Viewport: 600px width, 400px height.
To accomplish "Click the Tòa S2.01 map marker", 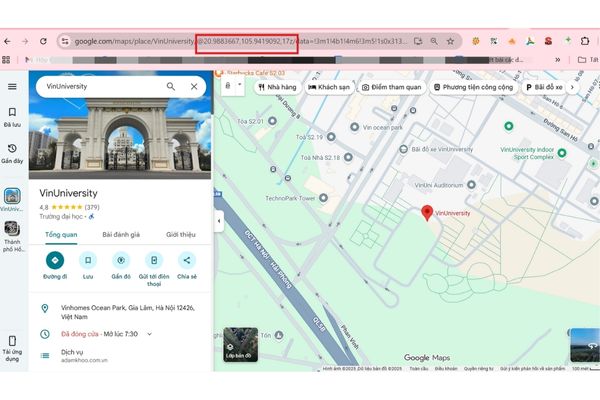I will pyautogui.click(x=272, y=121).
